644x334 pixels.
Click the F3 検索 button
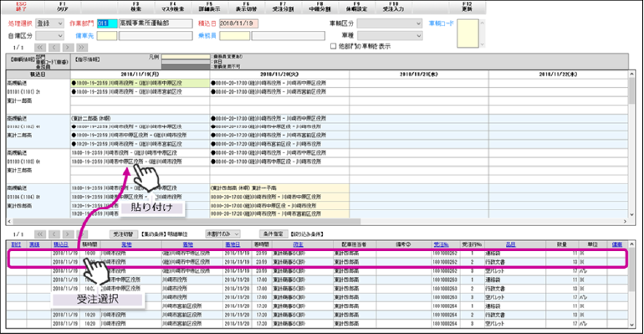[x=136, y=7]
